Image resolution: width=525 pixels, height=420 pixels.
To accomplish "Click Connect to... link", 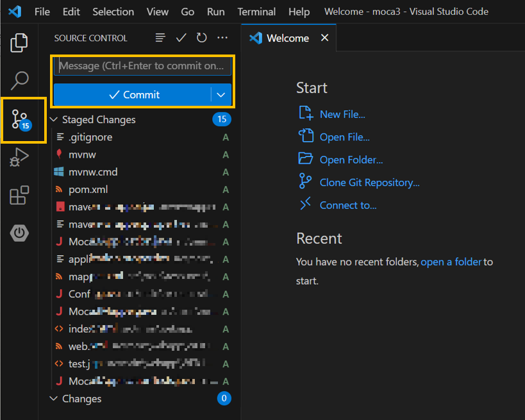I will pyautogui.click(x=348, y=205).
